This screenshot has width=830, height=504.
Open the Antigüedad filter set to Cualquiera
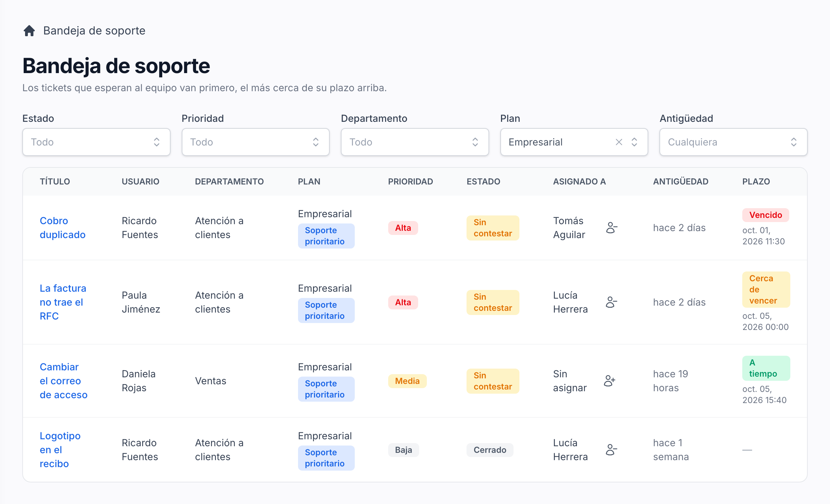(x=734, y=142)
